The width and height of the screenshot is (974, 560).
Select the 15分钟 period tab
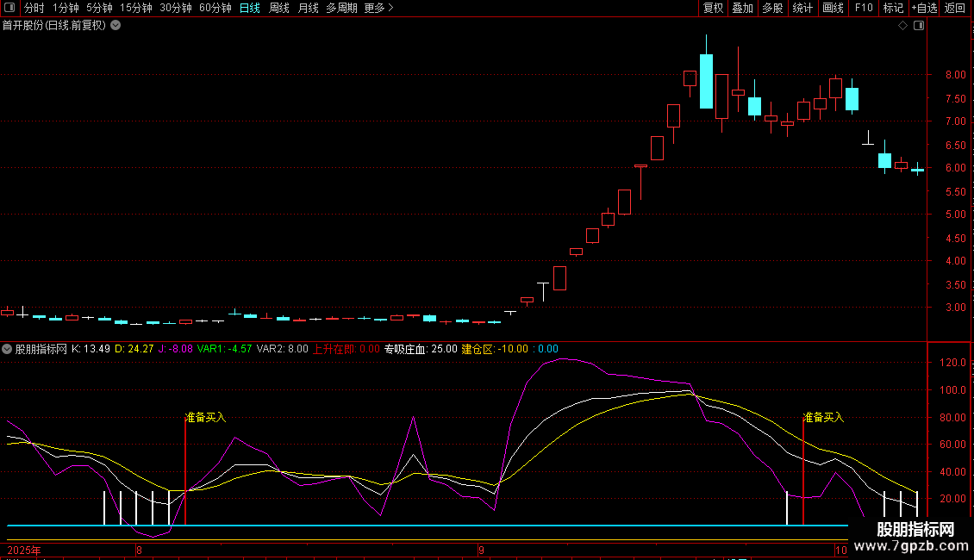(x=135, y=8)
